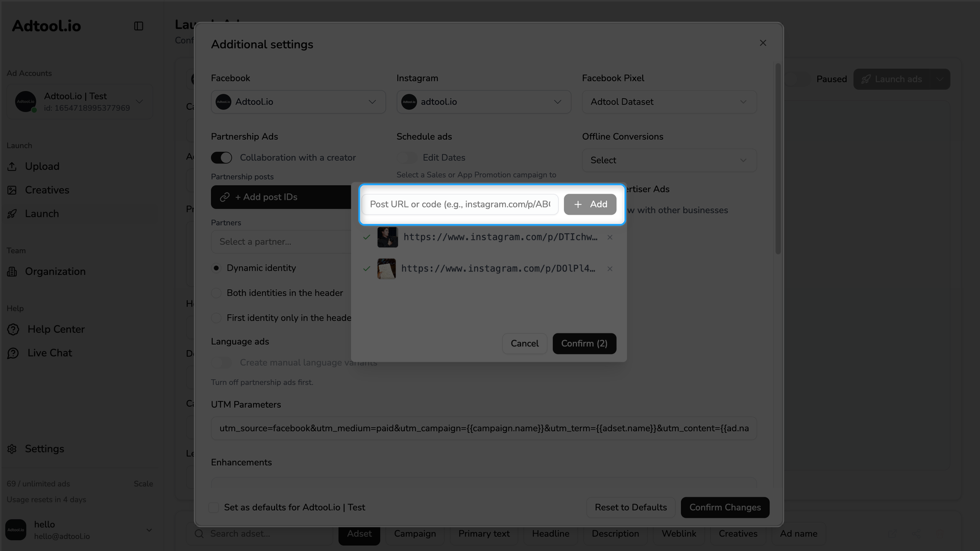Open the Facebook Pixel dropdown
The height and width of the screenshot is (551, 980).
[x=669, y=102]
